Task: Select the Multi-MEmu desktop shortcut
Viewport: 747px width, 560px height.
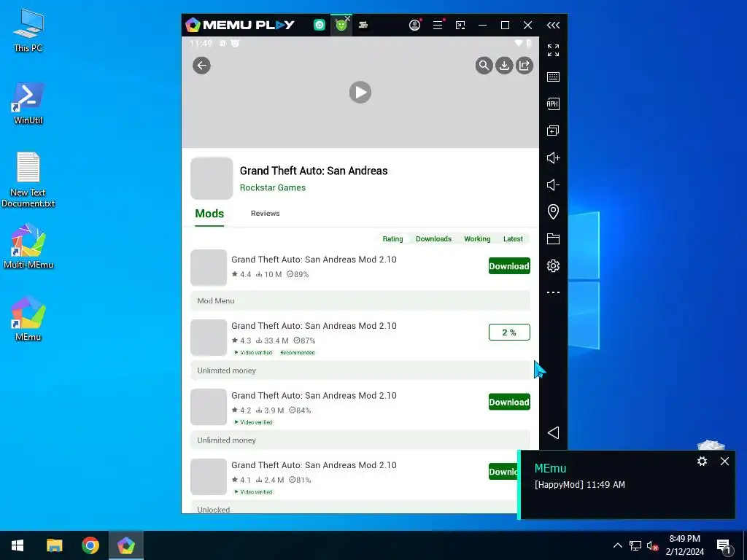Action: pyautogui.click(x=28, y=246)
